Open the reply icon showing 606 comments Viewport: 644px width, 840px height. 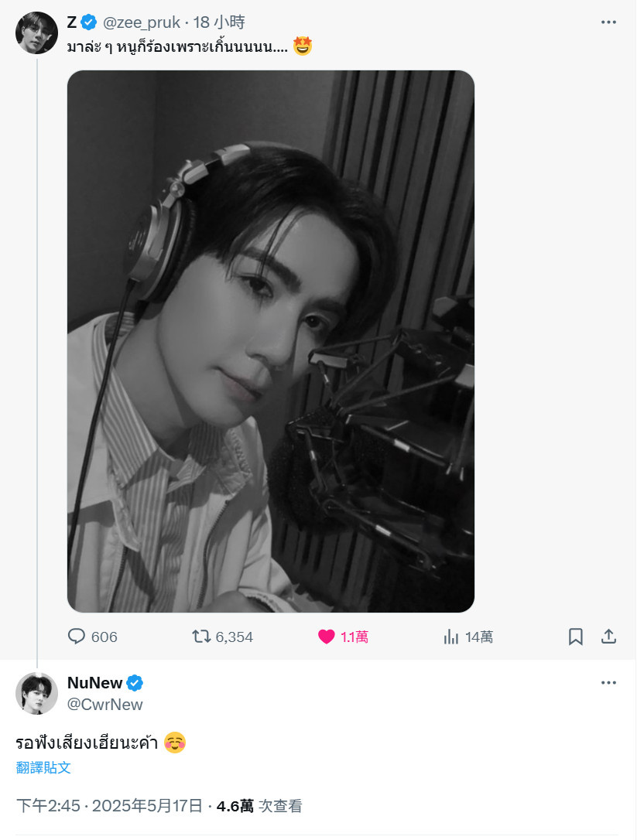pyautogui.click(x=76, y=636)
